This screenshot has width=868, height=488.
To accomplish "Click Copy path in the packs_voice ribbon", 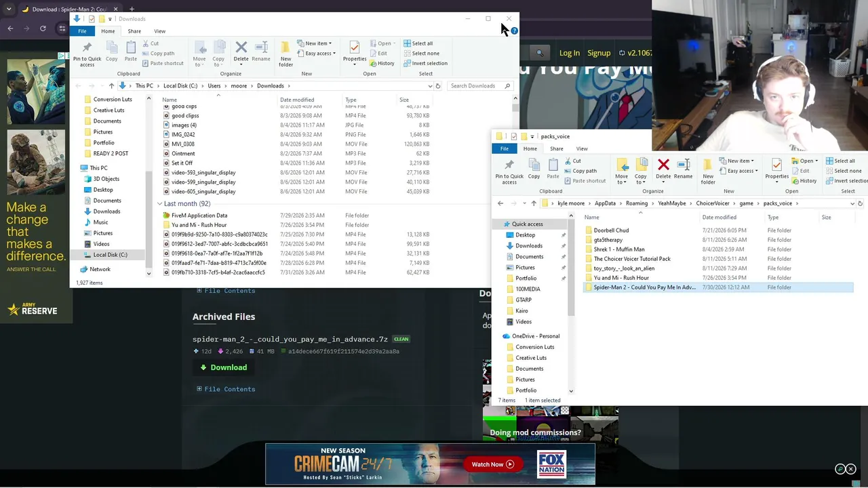I will pos(580,171).
